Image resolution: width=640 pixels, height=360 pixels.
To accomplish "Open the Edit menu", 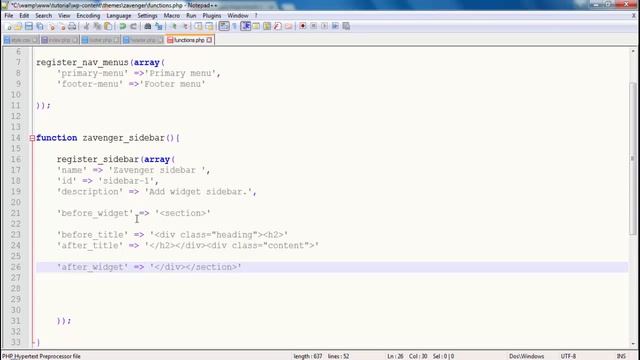I will 24,16.
